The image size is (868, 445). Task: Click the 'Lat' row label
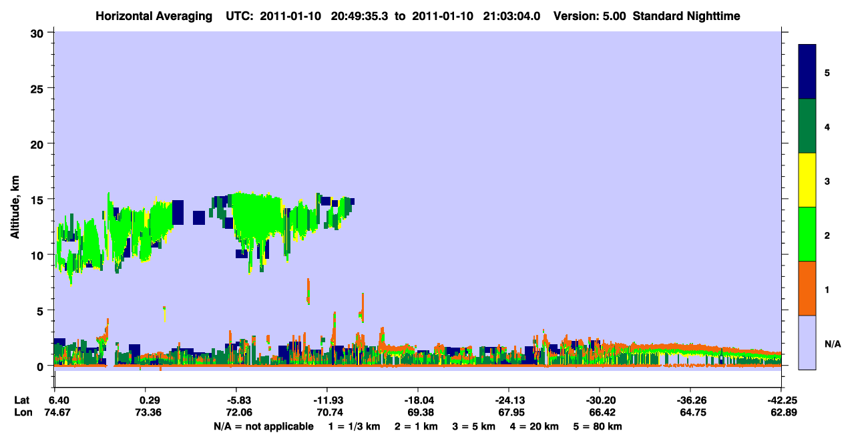21,400
